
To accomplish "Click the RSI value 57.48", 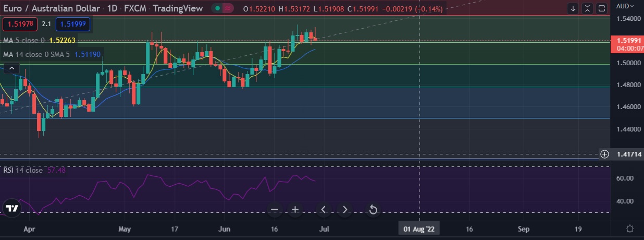I will pyautogui.click(x=56, y=170).
